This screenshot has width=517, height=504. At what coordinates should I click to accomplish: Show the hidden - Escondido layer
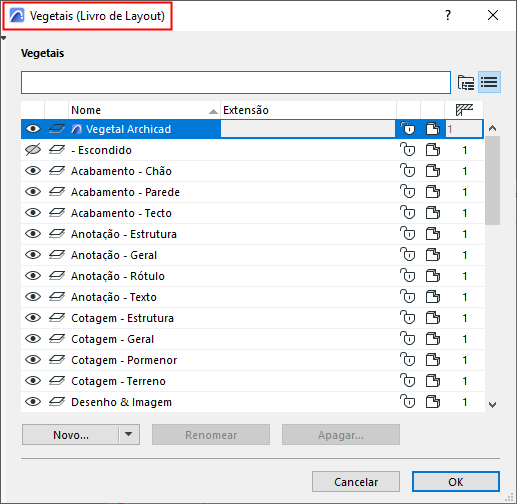click(33, 150)
